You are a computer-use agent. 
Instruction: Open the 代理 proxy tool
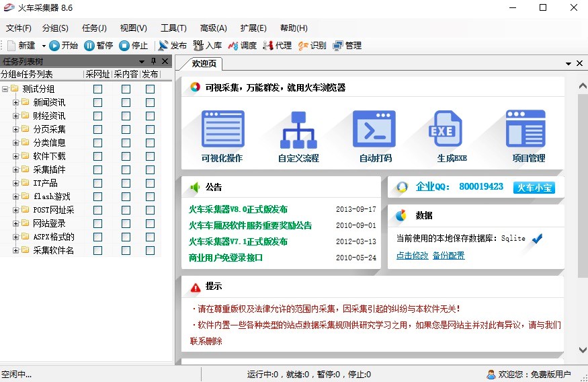(277, 46)
